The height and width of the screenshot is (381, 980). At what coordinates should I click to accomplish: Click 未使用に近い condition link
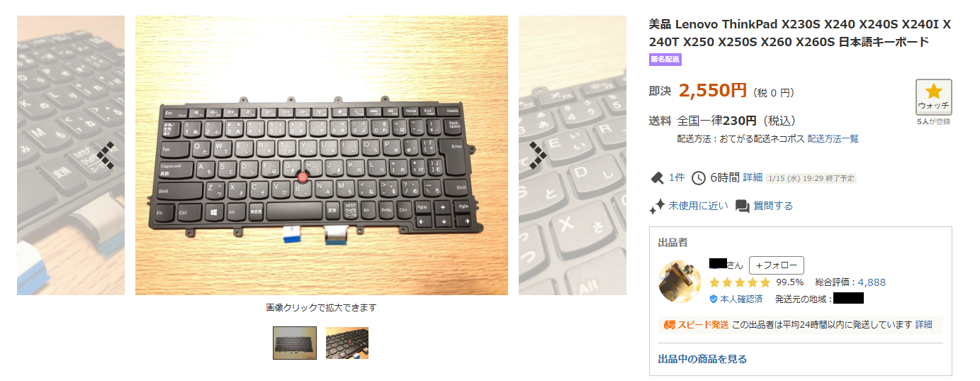click(x=698, y=206)
